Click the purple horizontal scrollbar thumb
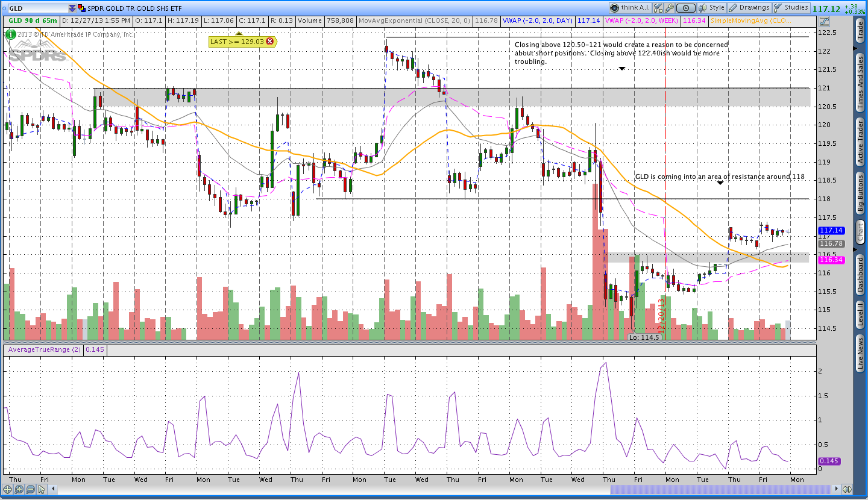Viewport: 868px width, 500px height. coord(720,489)
